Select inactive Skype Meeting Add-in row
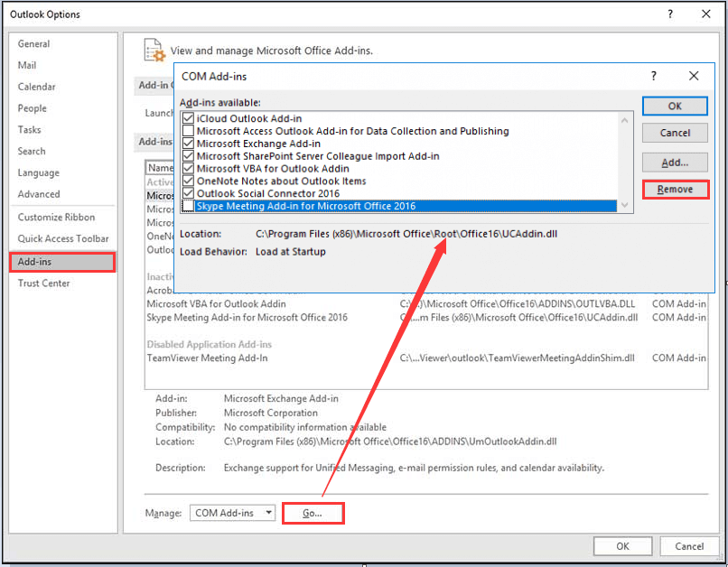This screenshot has height=567, width=728. 425,318
